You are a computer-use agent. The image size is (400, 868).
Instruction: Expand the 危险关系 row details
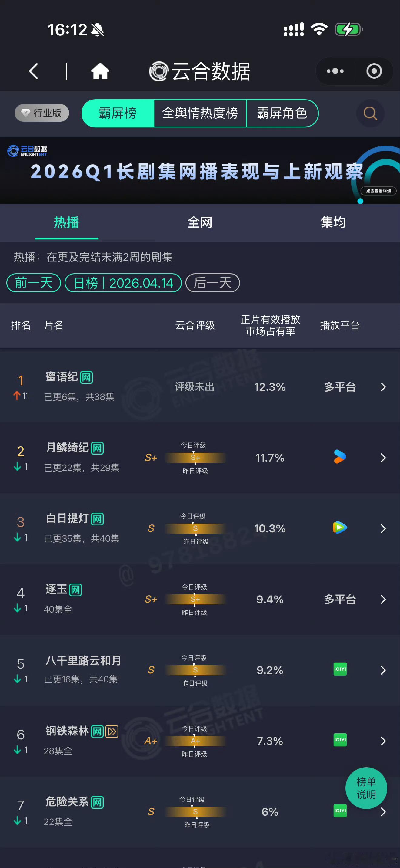(x=383, y=812)
